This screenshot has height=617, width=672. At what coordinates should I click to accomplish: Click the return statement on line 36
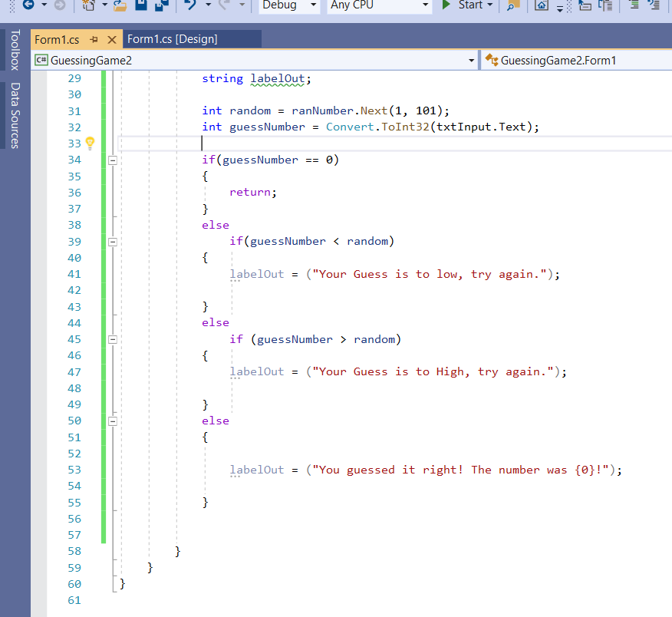[x=253, y=193]
